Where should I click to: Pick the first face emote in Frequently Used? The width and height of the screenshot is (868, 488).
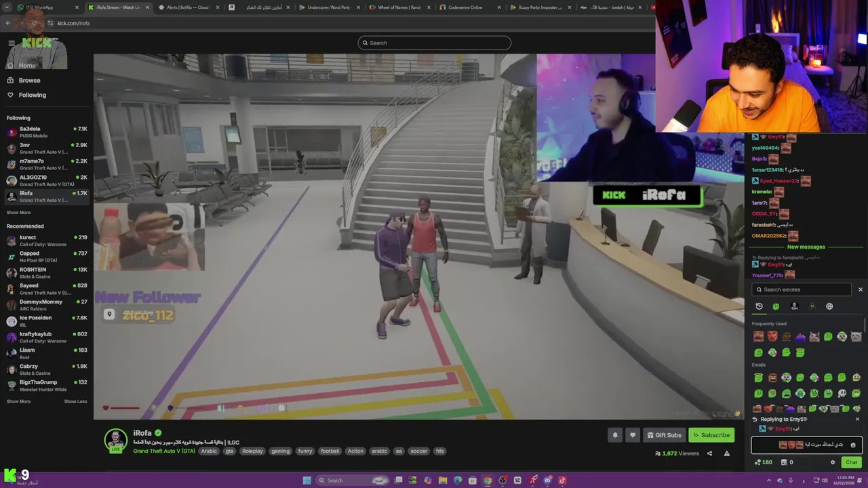point(758,336)
